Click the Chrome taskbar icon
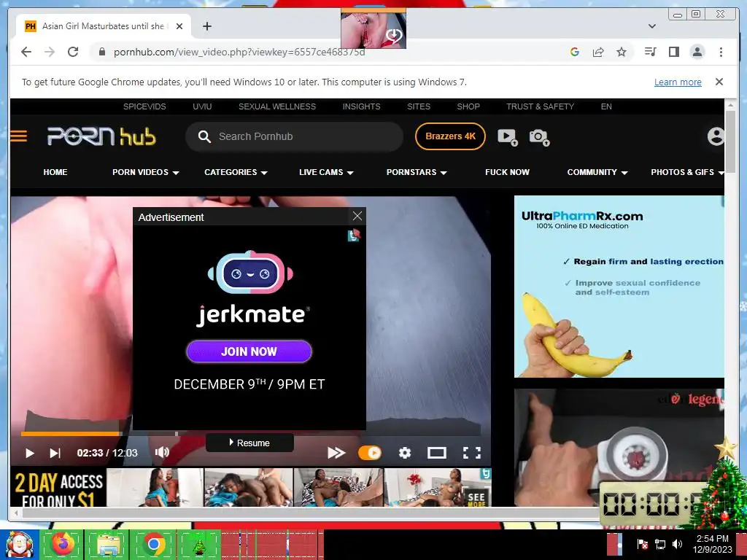This screenshot has height=560, width=747. click(x=153, y=544)
